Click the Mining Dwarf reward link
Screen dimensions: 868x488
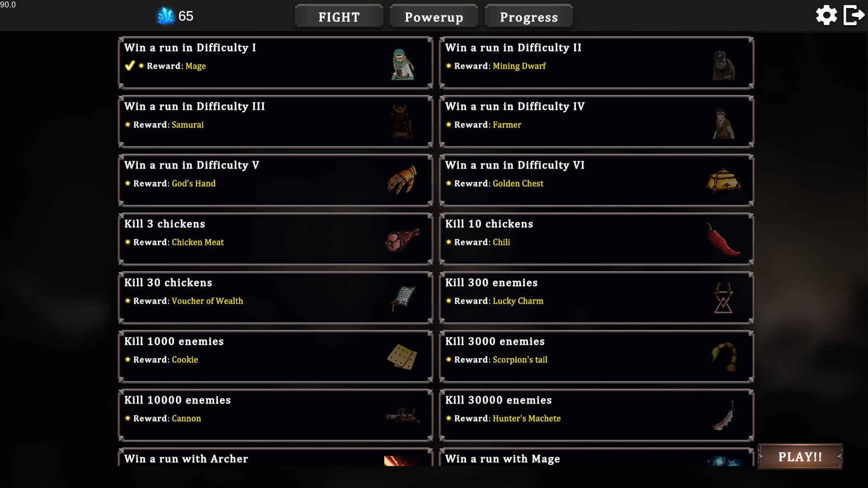click(519, 66)
